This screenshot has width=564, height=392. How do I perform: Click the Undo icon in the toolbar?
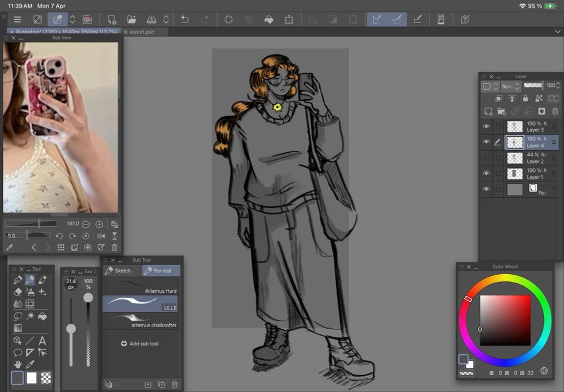(x=184, y=19)
